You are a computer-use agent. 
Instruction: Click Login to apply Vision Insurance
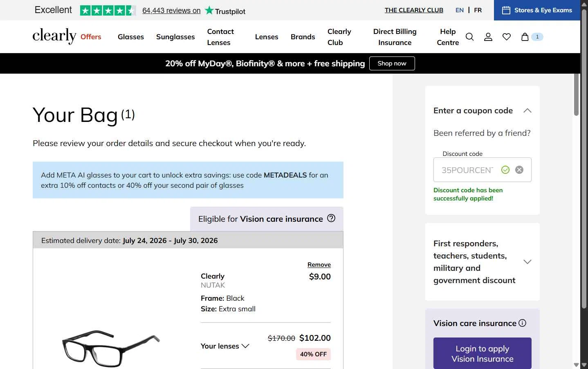(x=483, y=353)
